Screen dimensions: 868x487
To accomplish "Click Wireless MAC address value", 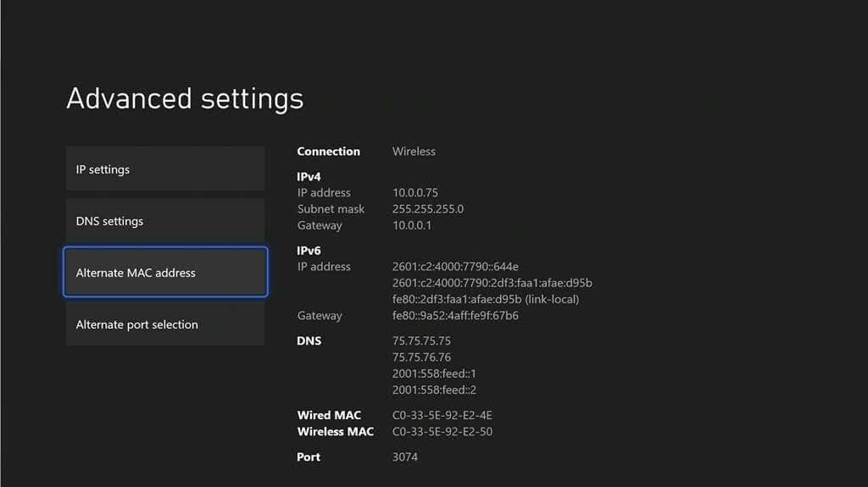I will (442, 431).
